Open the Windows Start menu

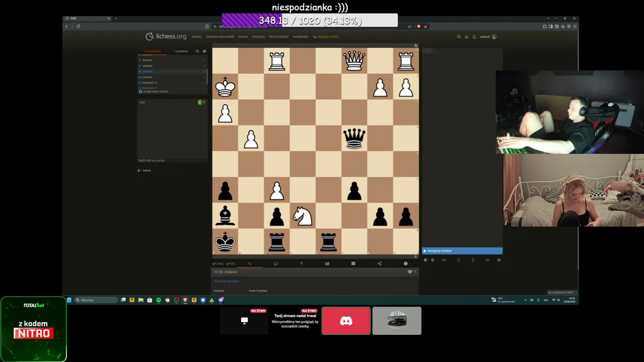point(69,300)
